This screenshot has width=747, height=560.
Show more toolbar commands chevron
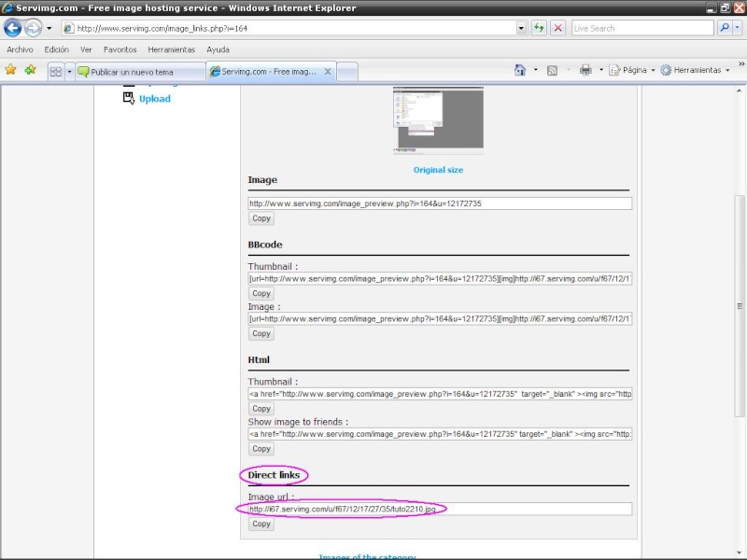pyautogui.click(x=740, y=63)
